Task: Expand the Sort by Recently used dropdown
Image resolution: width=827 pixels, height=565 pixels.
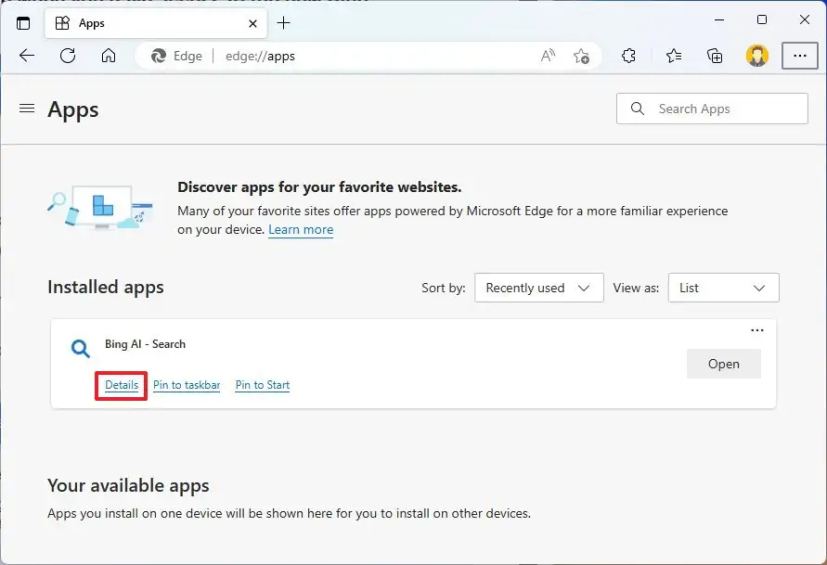Action: tap(538, 288)
